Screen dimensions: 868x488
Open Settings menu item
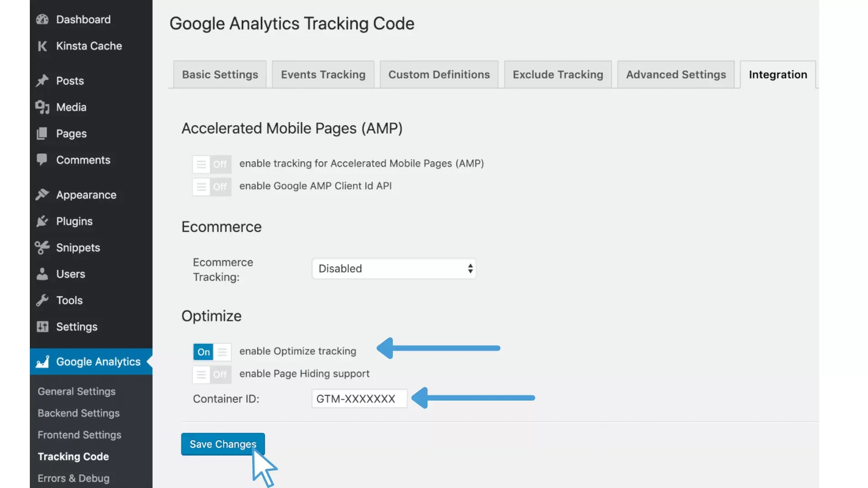tap(91, 327)
